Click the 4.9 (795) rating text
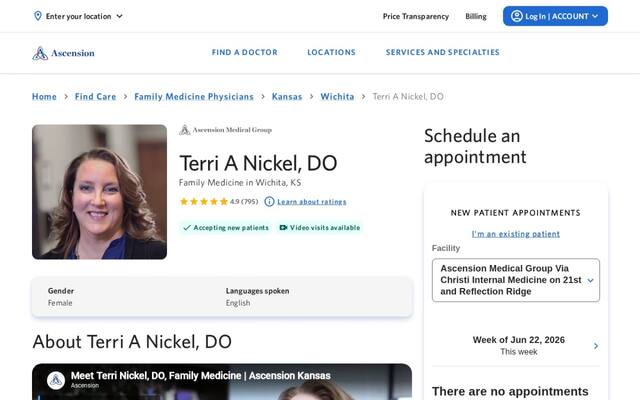 (244, 202)
